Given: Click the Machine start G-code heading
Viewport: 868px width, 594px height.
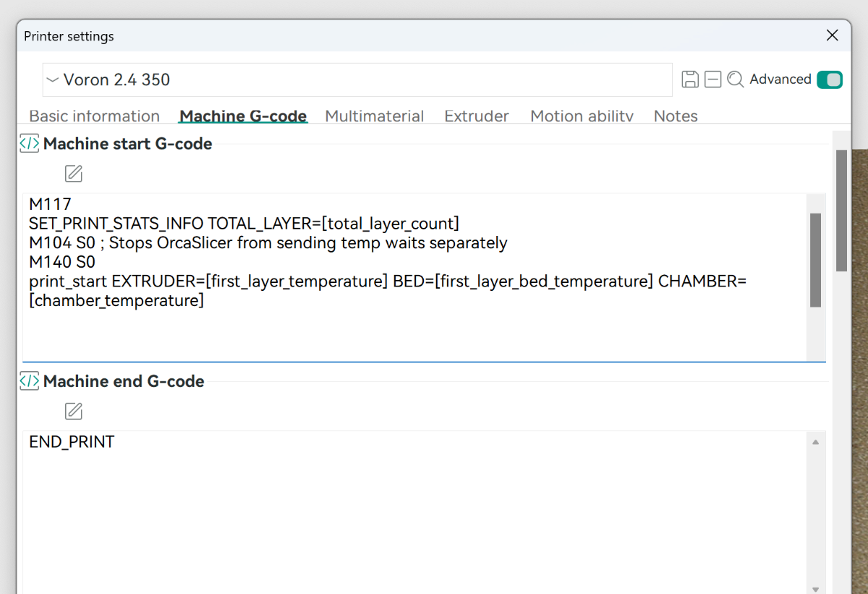Looking at the screenshot, I should 127,143.
